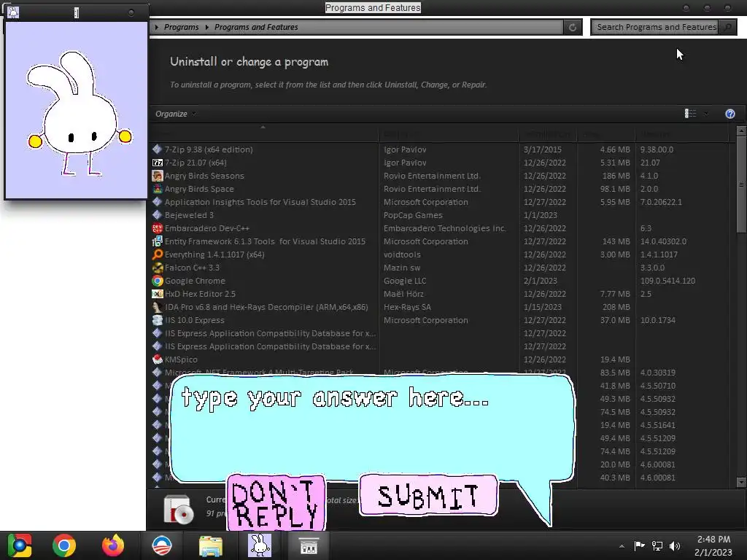Click the Programs breadcrumb
The width and height of the screenshot is (747, 560).
point(181,27)
